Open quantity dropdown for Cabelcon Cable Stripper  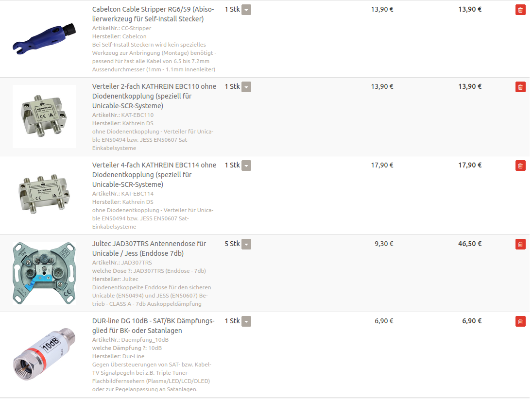click(x=246, y=10)
